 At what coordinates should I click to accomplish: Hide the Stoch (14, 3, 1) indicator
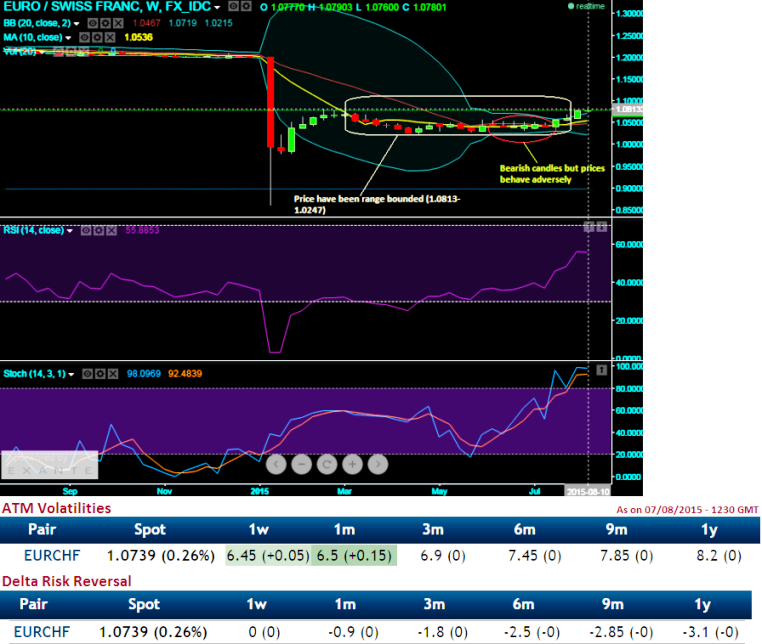pos(87,374)
